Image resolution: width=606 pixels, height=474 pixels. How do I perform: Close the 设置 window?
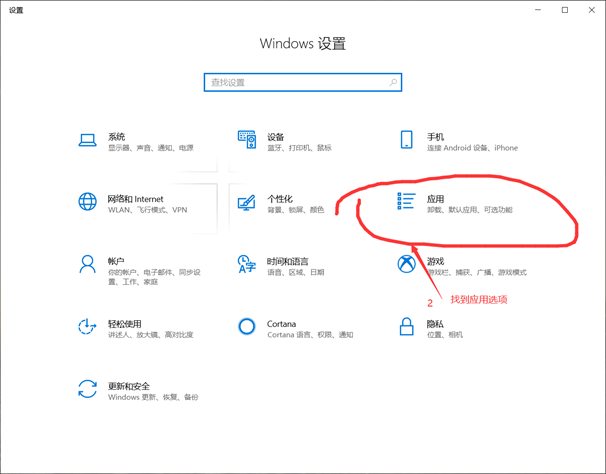592,10
